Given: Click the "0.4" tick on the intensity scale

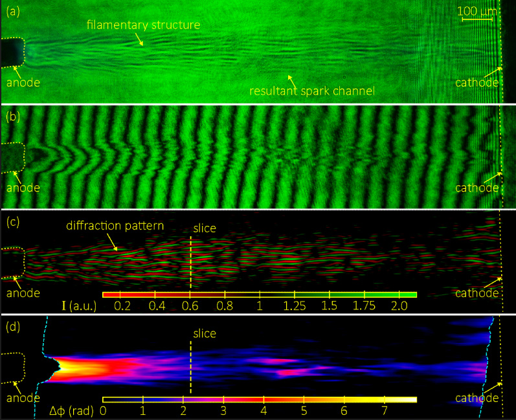Looking at the screenshot, I should pos(157,306).
